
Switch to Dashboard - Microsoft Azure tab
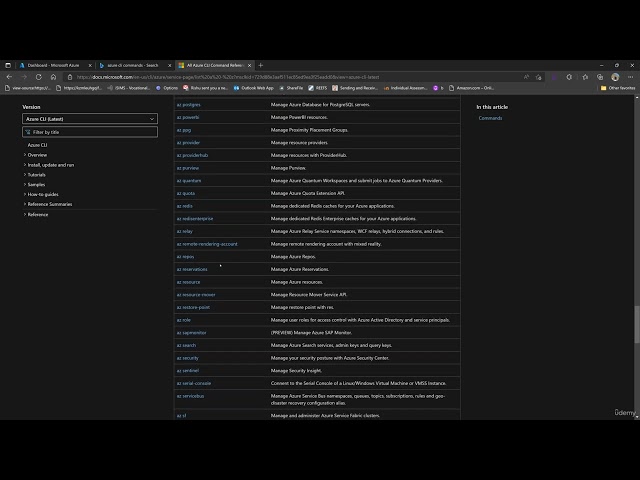[x=53, y=65]
